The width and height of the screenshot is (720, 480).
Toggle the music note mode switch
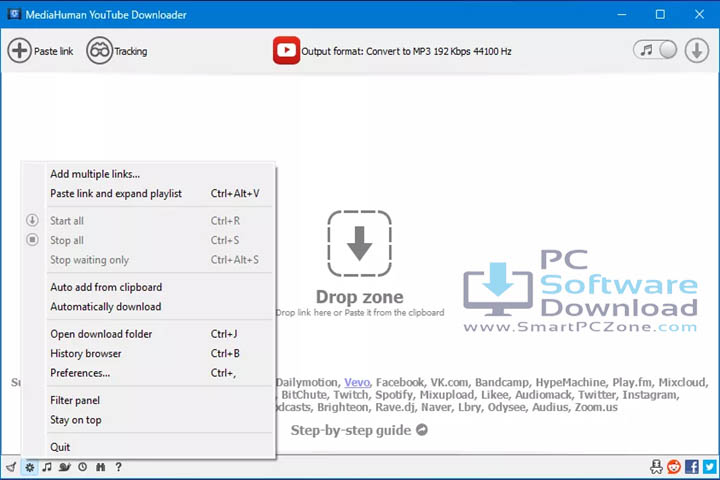coord(655,50)
